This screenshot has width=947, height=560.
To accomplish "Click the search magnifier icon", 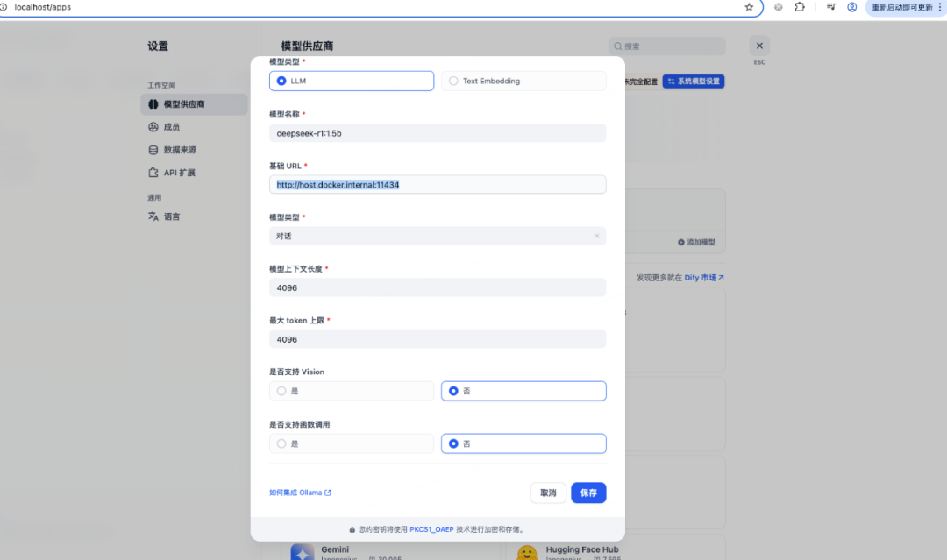I will tap(618, 46).
